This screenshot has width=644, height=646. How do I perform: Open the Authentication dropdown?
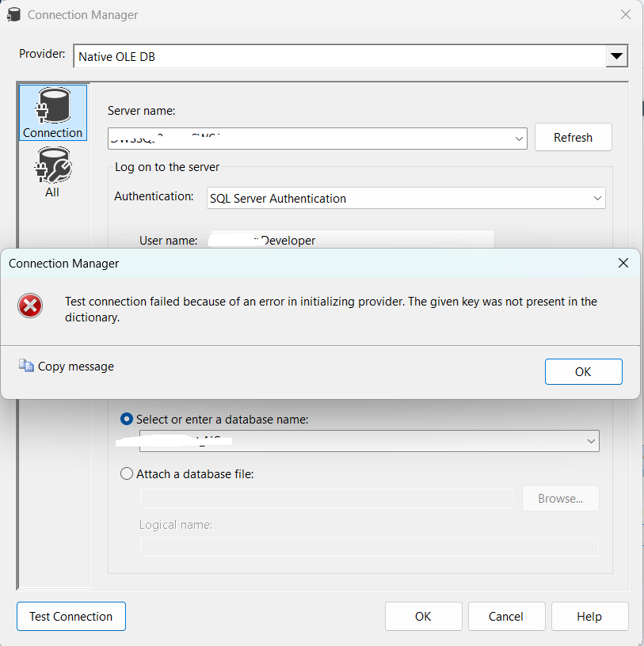click(x=597, y=198)
